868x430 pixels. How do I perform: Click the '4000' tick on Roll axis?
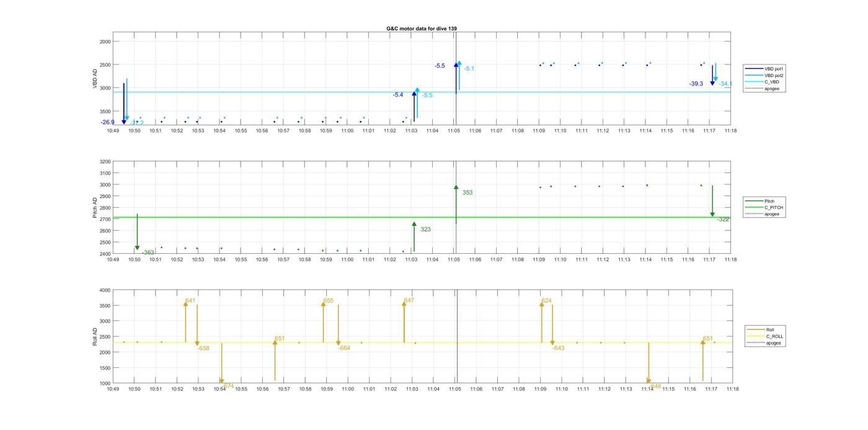pyautogui.click(x=104, y=290)
